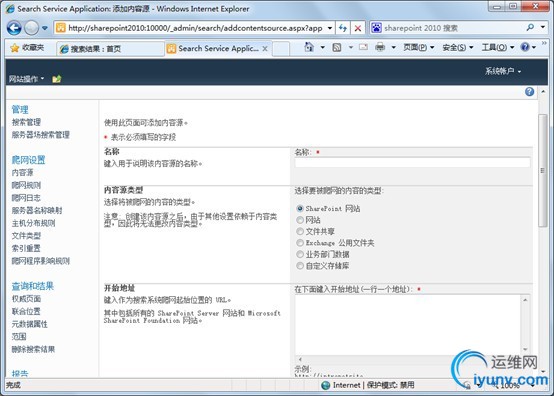Click the IE logo in title bar

click(x=10, y=8)
